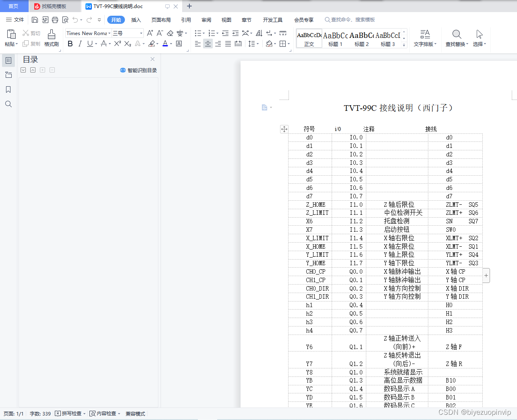517x420 pixels.
Task: Click the Increase Indent icon
Action: point(235,33)
